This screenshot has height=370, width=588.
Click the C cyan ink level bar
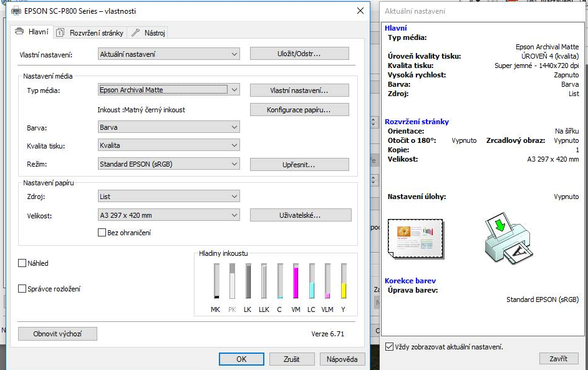(280, 281)
